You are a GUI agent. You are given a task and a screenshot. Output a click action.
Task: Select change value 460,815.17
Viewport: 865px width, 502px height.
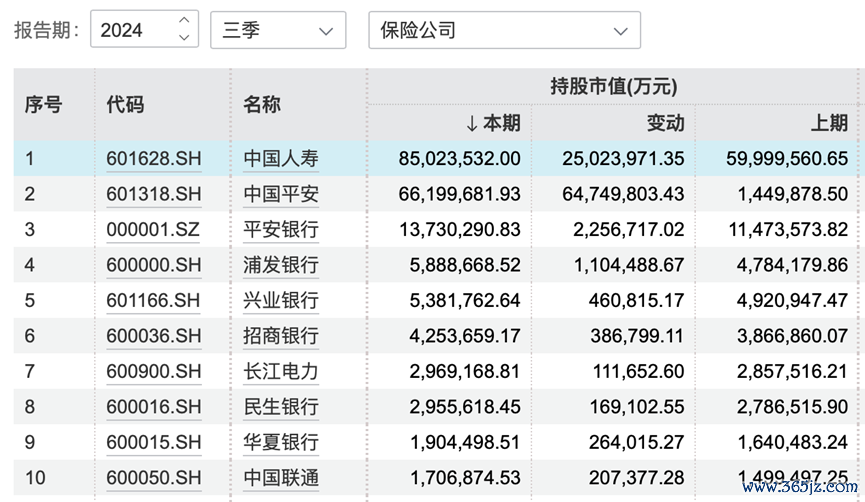637,301
